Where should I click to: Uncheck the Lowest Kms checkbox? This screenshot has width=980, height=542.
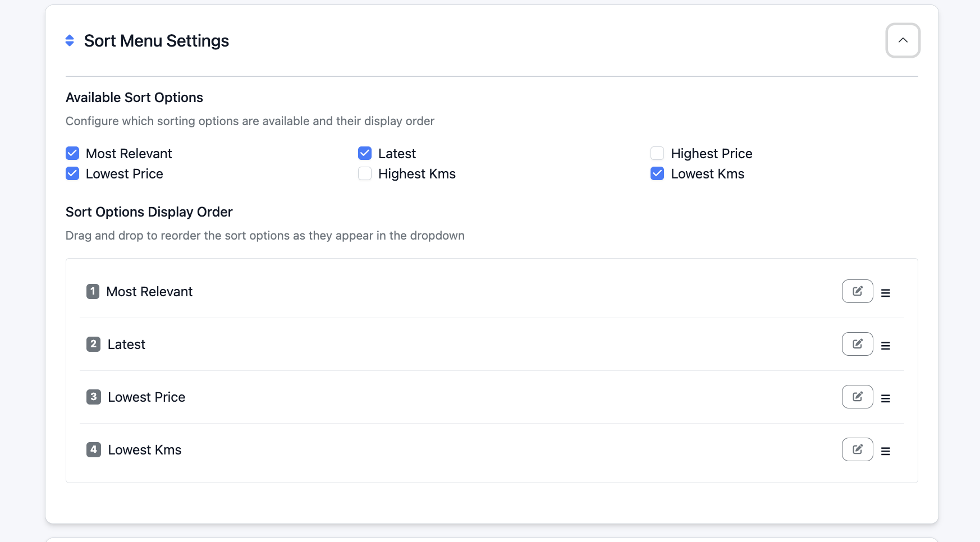tap(657, 173)
